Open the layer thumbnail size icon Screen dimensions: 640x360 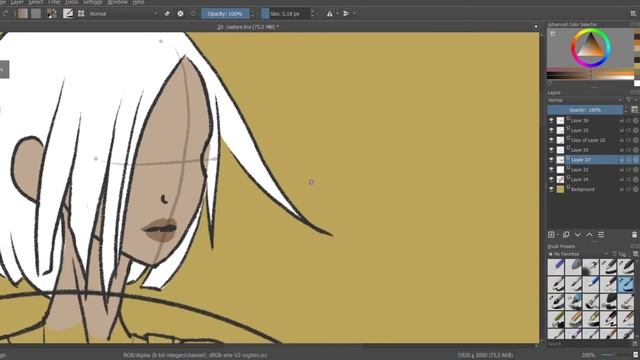[x=635, y=110]
